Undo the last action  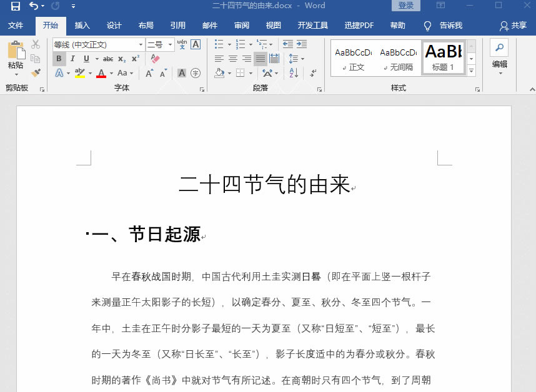pos(34,6)
